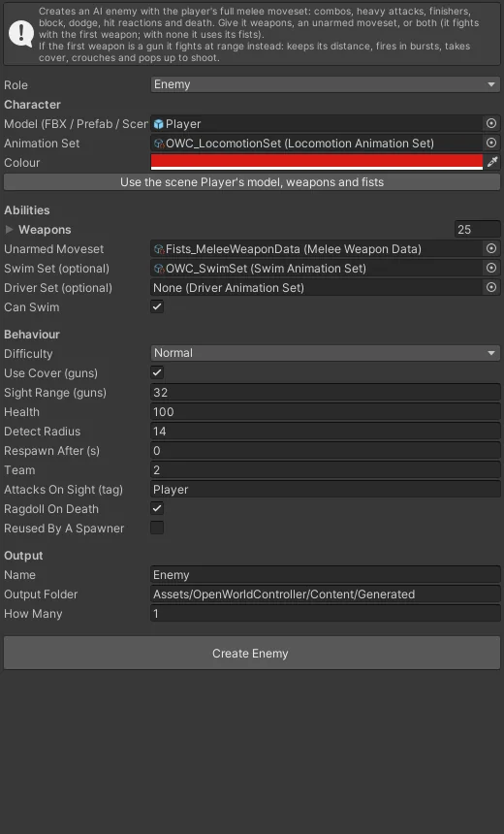Click the Behaviour section header
This screenshot has width=504, height=834.
32,334
